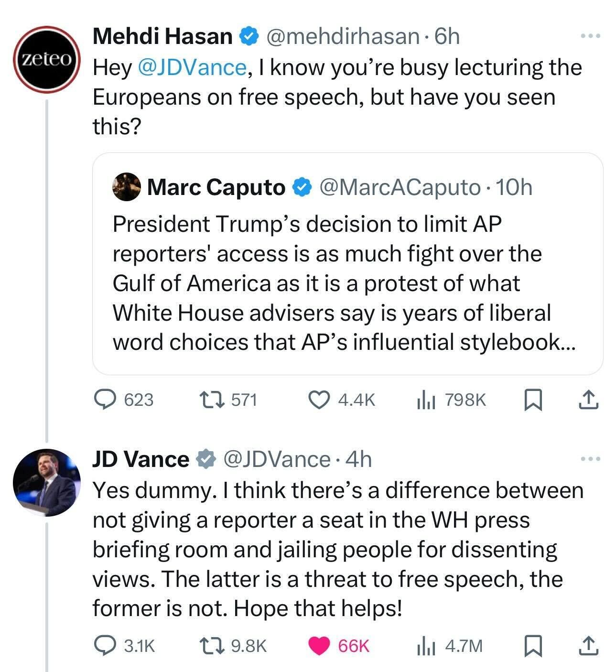Open the @JDVance mention link
Image resolution: width=616 pixels, height=672 pixels.
pyautogui.click(x=192, y=67)
